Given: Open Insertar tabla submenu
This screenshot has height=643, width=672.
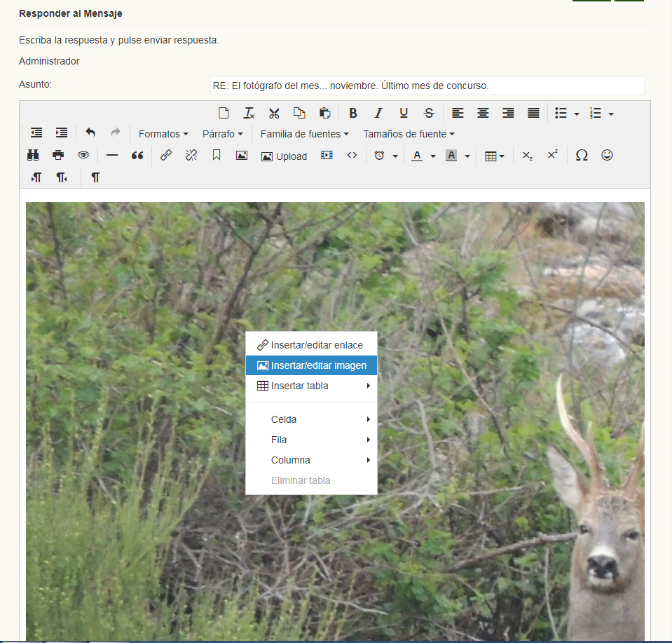Looking at the screenshot, I should pyautogui.click(x=311, y=386).
